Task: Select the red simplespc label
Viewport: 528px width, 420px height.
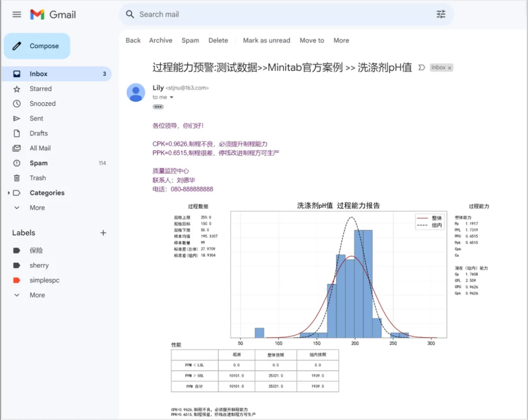Action: [44, 280]
